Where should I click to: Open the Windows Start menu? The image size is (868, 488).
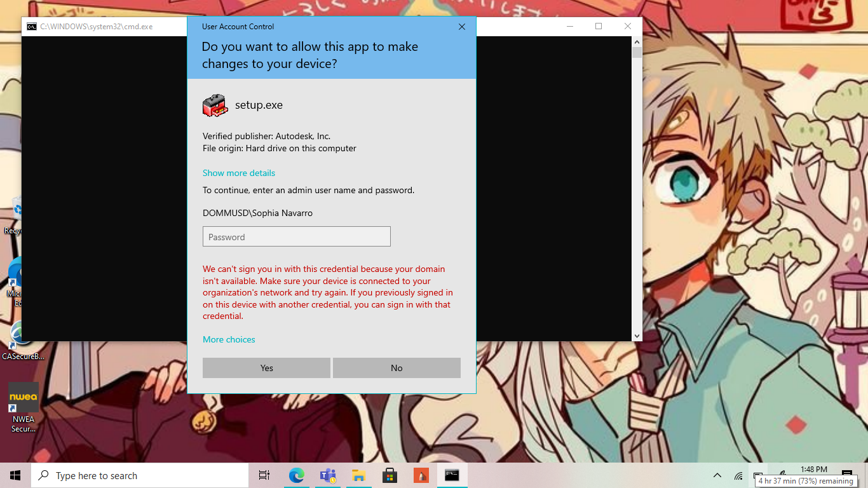click(x=15, y=475)
